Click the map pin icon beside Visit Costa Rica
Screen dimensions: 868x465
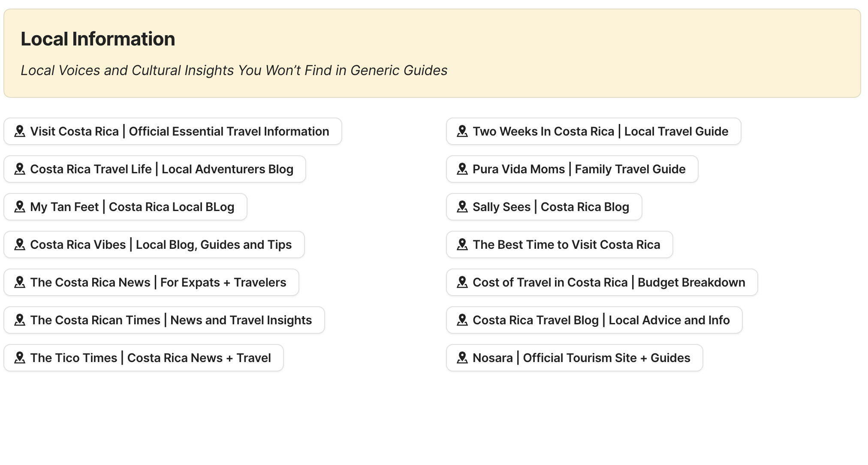20,131
